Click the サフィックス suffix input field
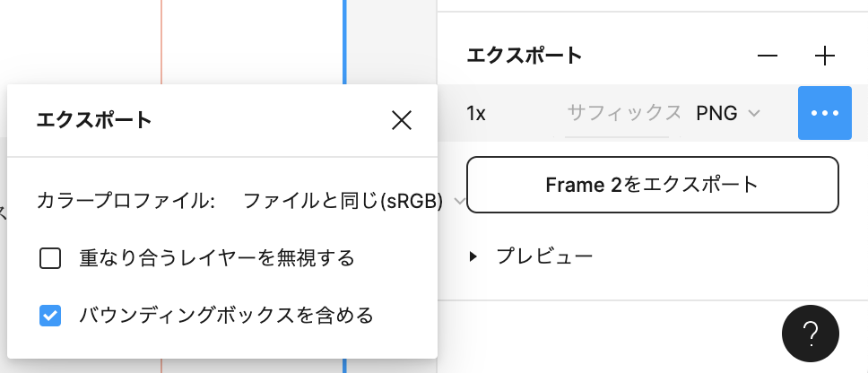Screen dimensions: 868x373 point(623,113)
